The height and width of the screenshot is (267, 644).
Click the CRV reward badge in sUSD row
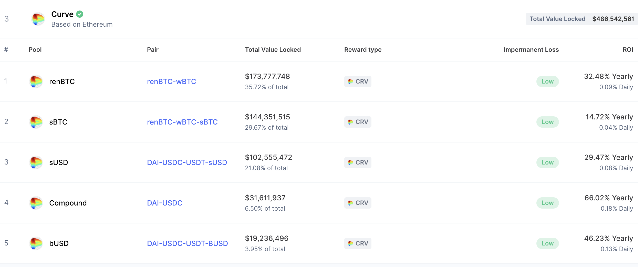[358, 162]
